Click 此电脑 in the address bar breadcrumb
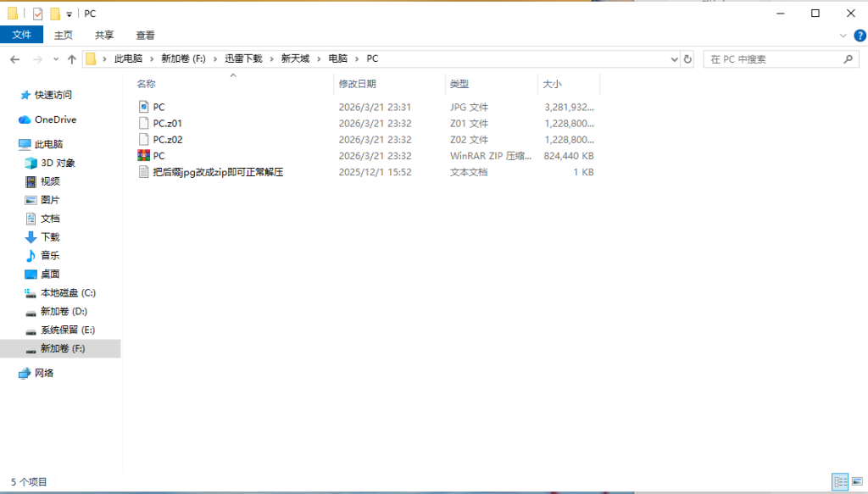 tap(128, 58)
